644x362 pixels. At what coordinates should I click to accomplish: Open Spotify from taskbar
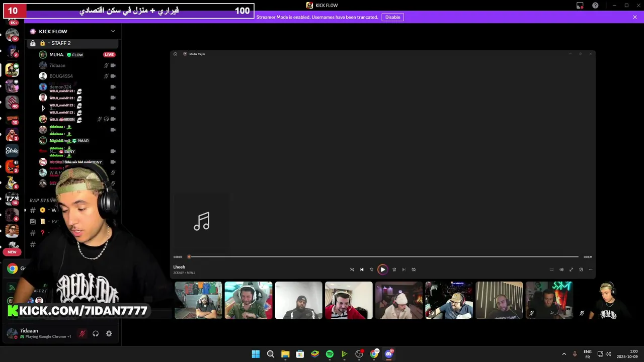coord(330,354)
